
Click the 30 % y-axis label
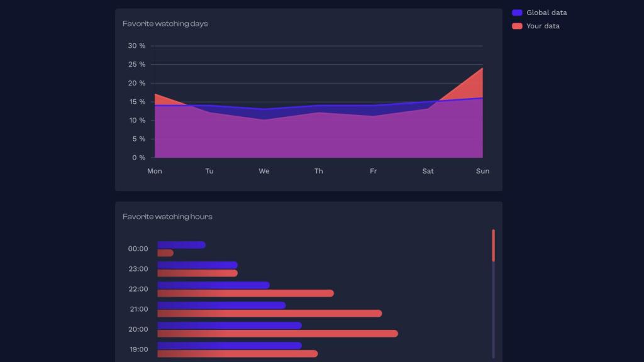136,46
